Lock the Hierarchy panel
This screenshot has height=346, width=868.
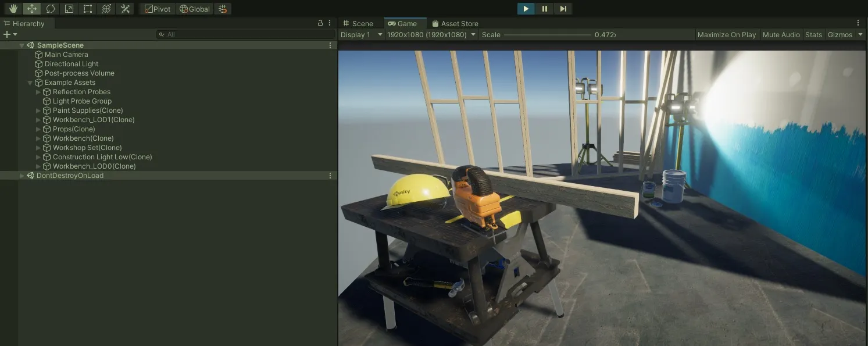click(320, 23)
